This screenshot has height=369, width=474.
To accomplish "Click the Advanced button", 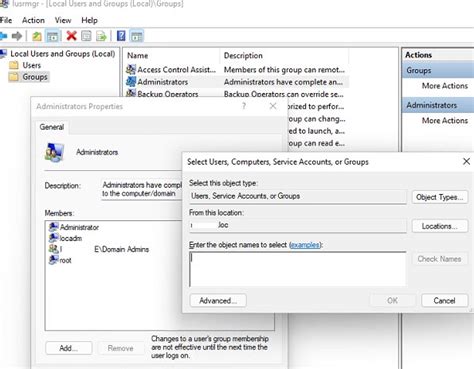I will click(x=218, y=301).
